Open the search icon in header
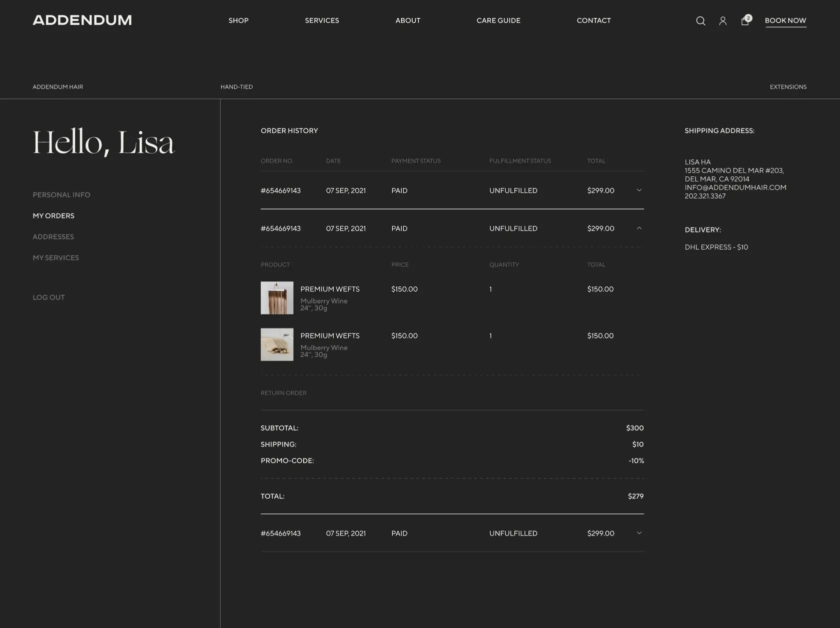This screenshot has height=628, width=840. 700,21
